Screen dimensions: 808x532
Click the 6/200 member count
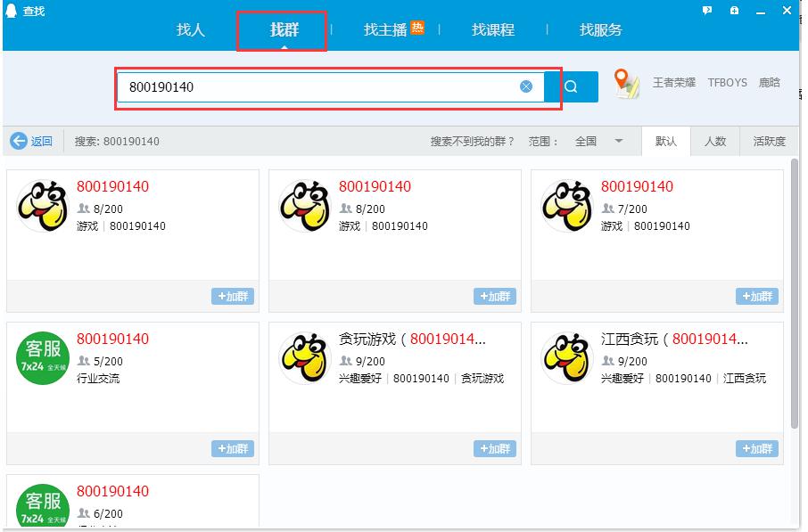(108, 514)
